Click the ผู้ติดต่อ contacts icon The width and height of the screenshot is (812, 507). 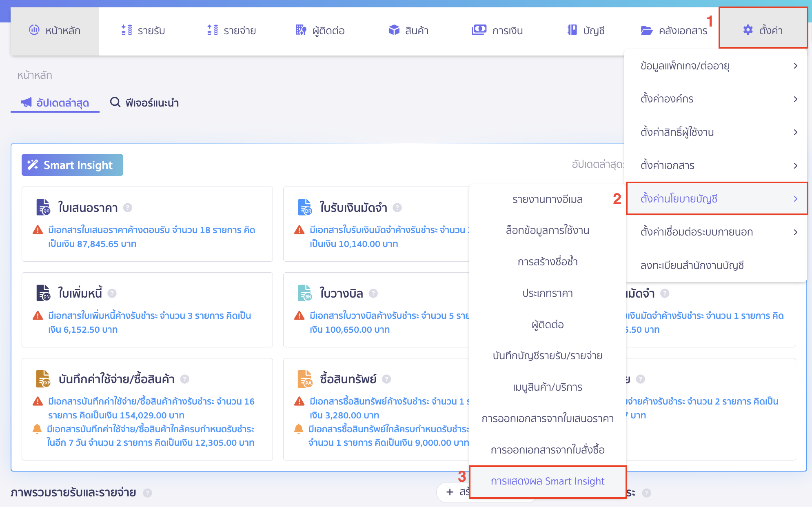pyautogui.click(x=300, y=30)
